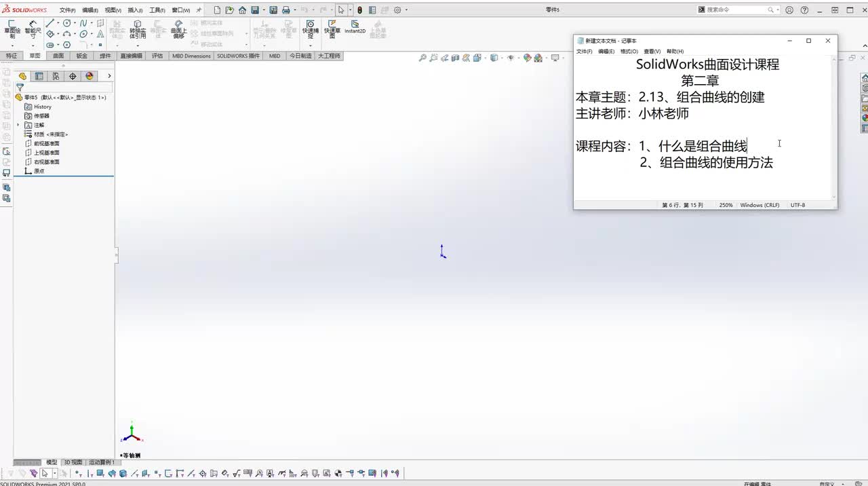
Task: Expand the hidden manager tabs chevron
Action: click(x=109, y=76)
